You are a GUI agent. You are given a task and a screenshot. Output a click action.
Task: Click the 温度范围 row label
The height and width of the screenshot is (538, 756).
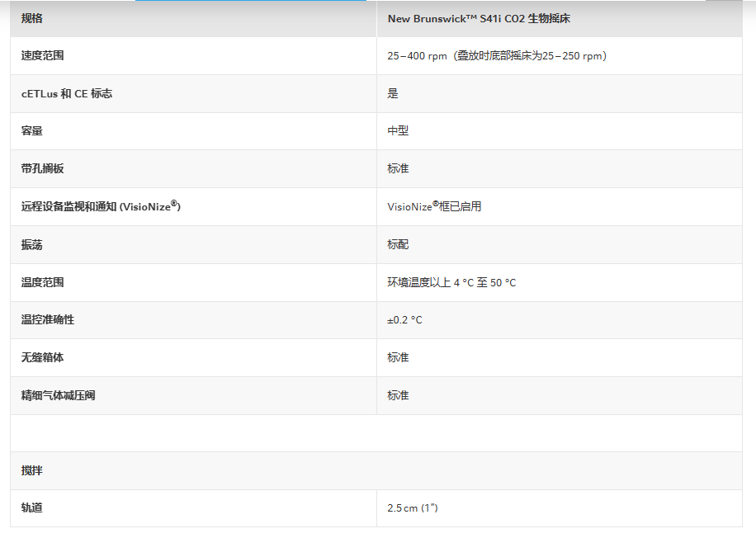pos(42,282)
